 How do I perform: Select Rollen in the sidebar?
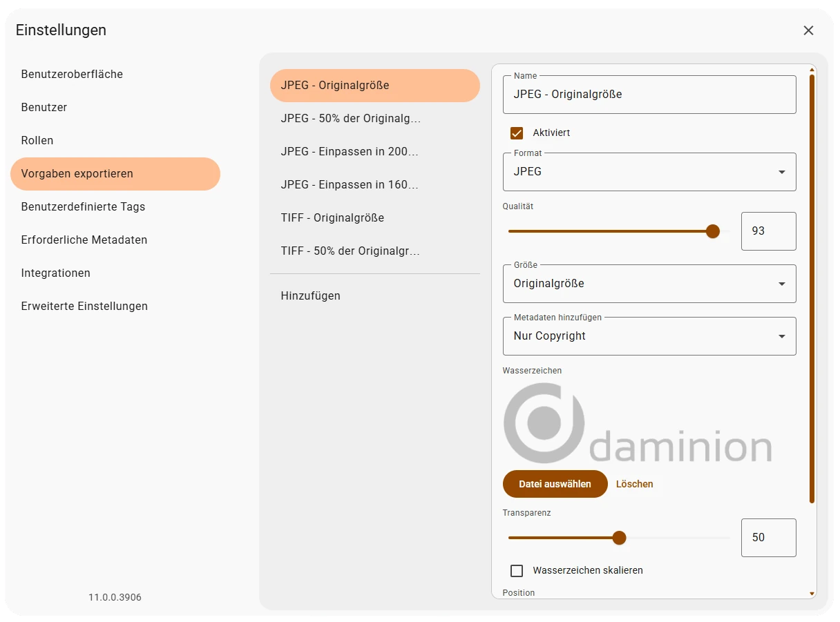coord(115,141)
